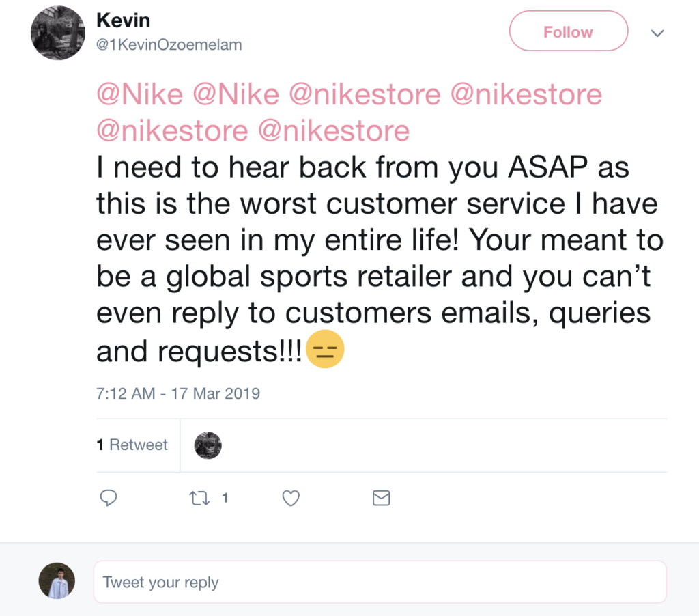699x616 pixels.
Task: Open the first @Nike mention link
Action: point(140,94)
